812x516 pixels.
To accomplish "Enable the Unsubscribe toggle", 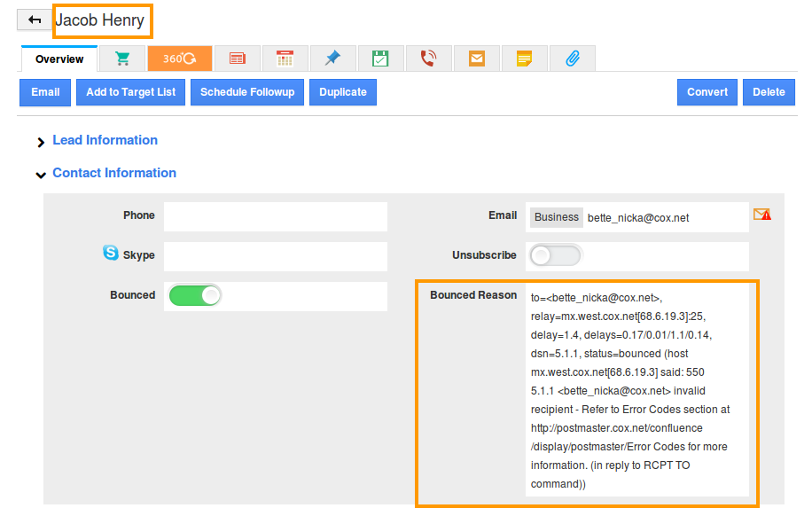I will tap(556, 255).
